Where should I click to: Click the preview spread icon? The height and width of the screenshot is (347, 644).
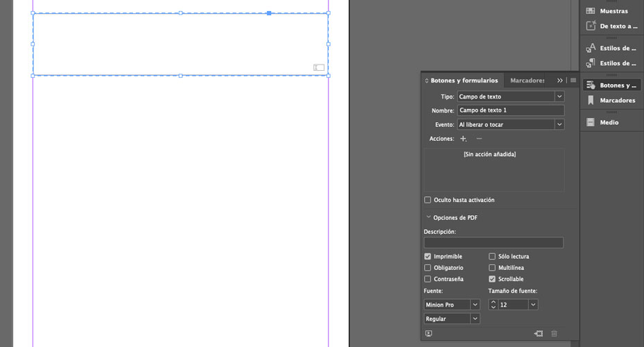[x=429, y=333]
